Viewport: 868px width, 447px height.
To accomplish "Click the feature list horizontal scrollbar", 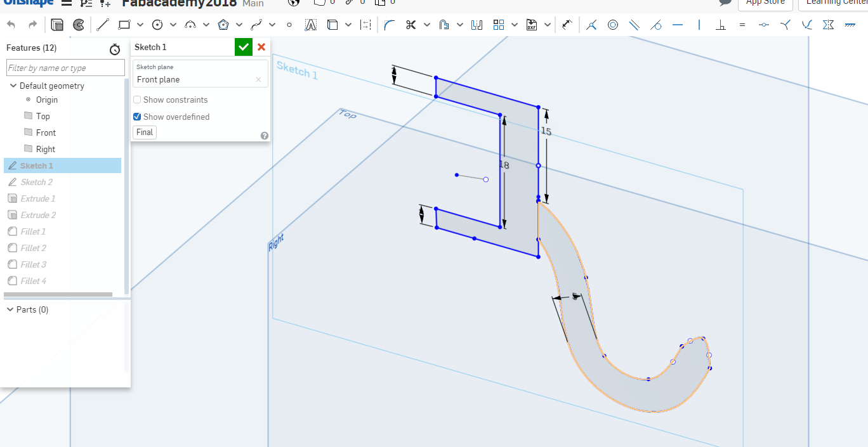I will point(58,294).
